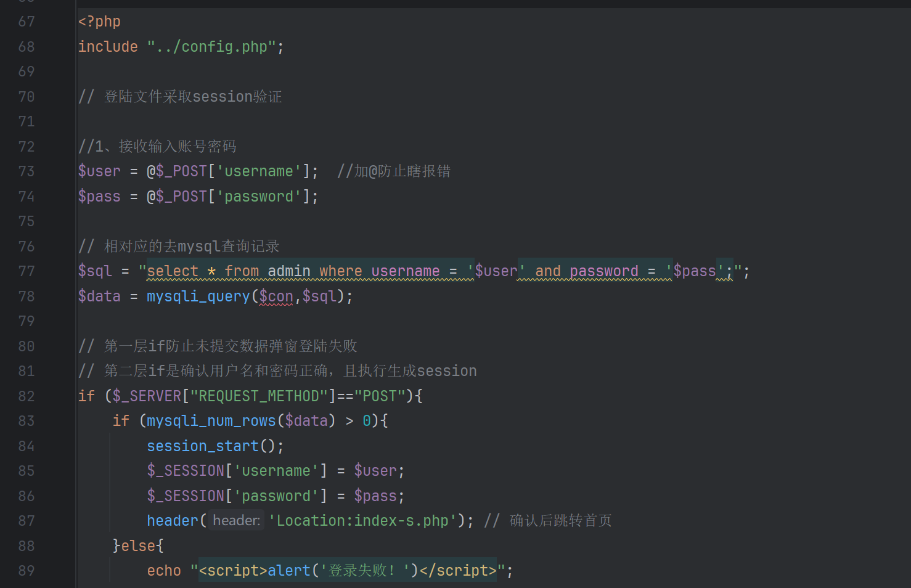Click the header function name on line 87

click(x=173, y=521)
